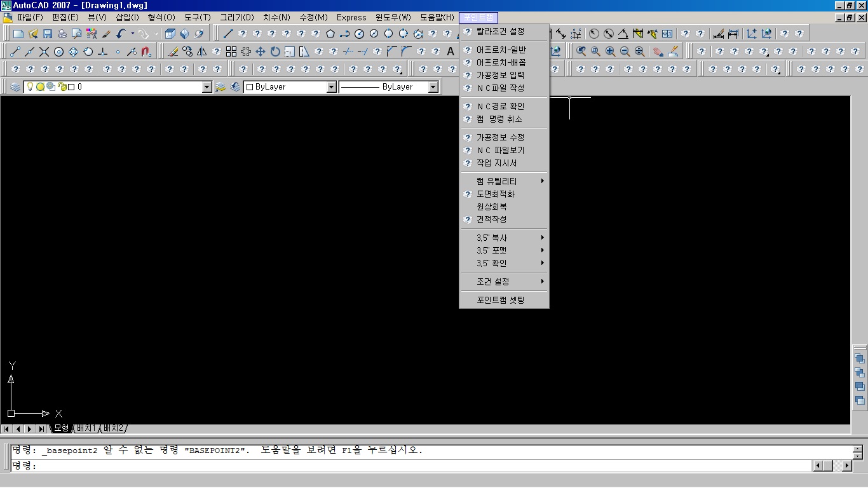The width and height of the screenshot is (868, 488).
Task: Click the New drawing icon
Action: pos(18,34)
